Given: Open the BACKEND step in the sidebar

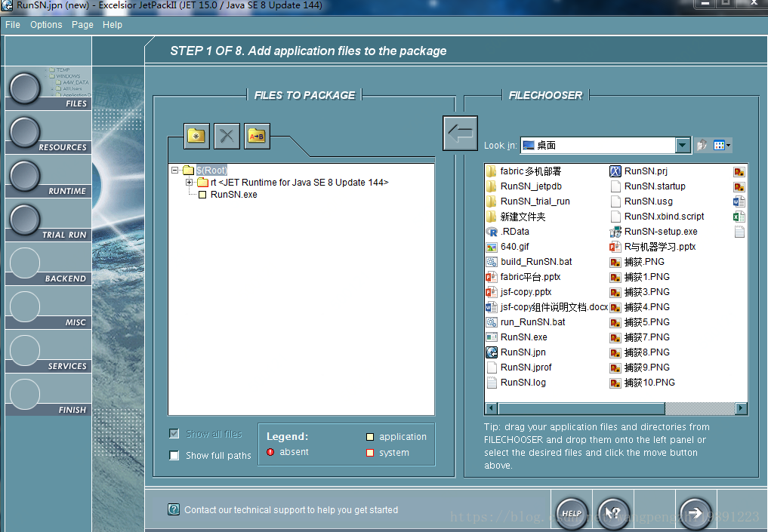Looking at the screenshot, I should 24,263.
